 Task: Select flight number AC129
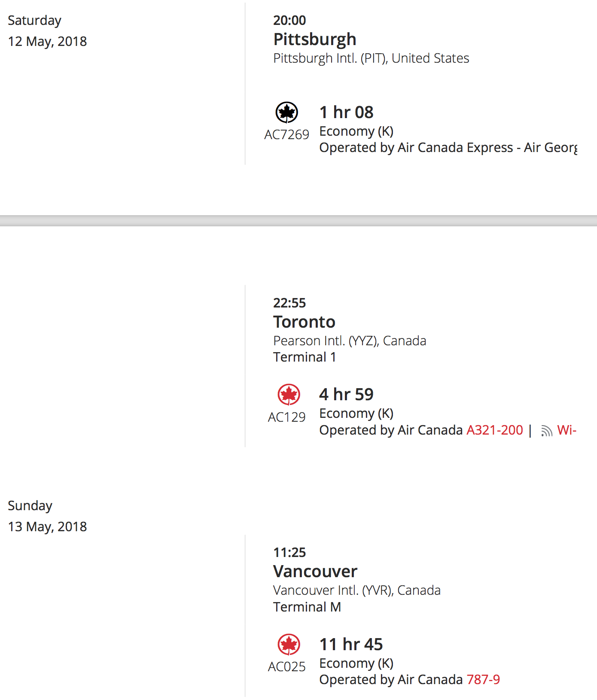click(x=286, y=417)
